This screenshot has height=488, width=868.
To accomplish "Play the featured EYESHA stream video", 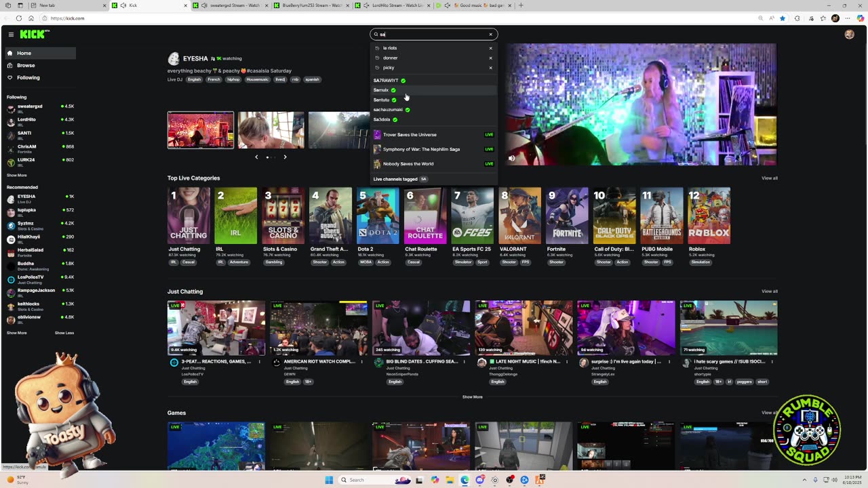I will pos(641,104).
